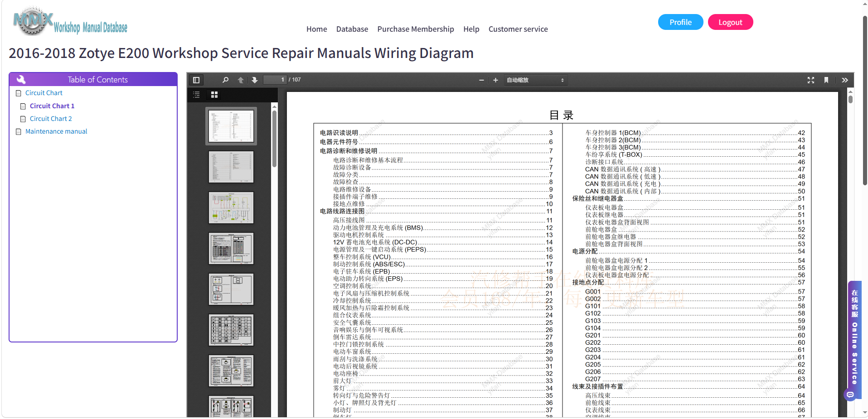Click the Circuit Chart 2 document icon
This screenshot has height=419, width=868.
point(23,119)
